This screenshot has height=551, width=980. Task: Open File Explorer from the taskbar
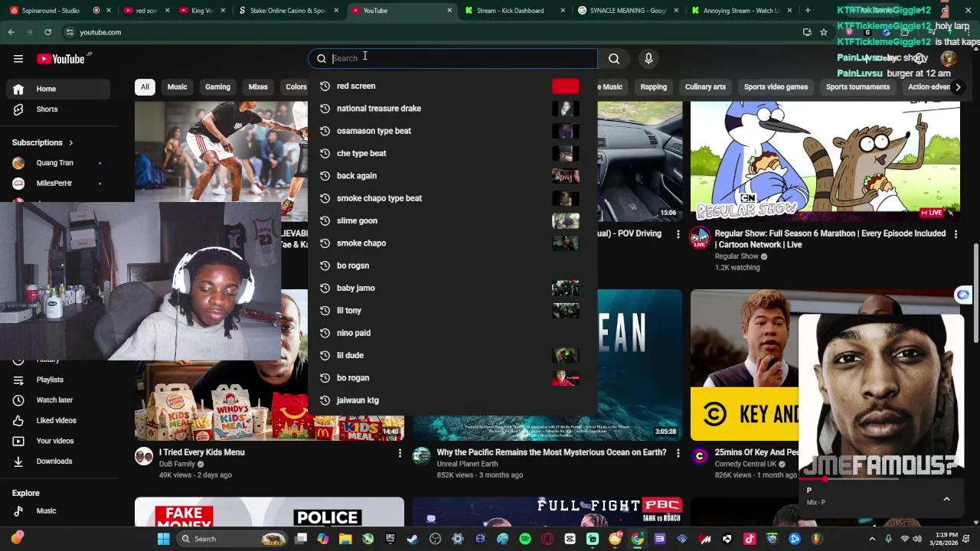point(345,539)
